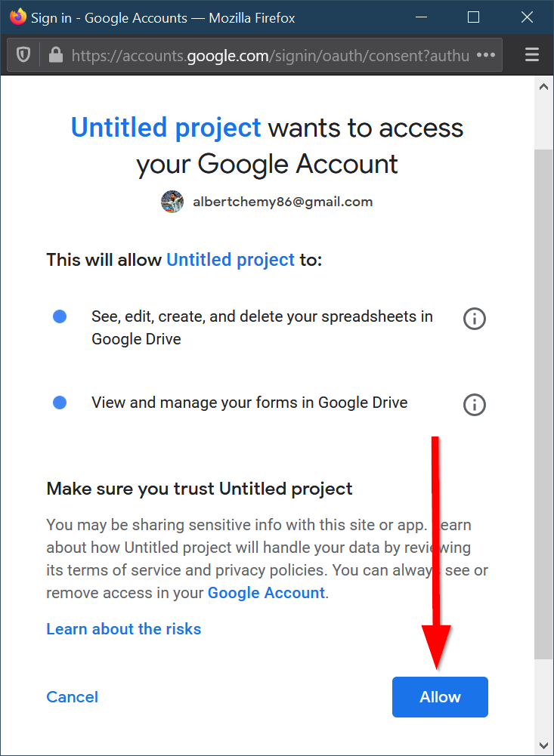
Task: Cancel the access request
Action: click(73, 697)
